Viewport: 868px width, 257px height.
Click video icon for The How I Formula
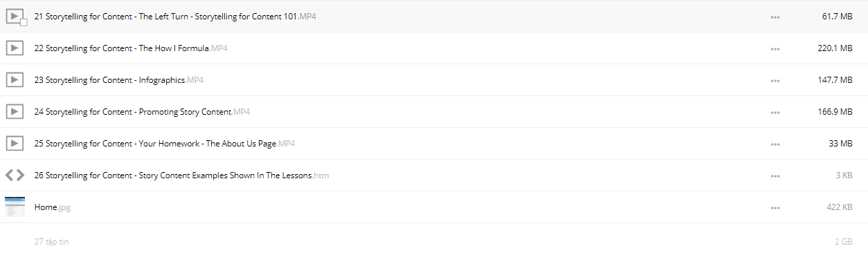point(15,48)
